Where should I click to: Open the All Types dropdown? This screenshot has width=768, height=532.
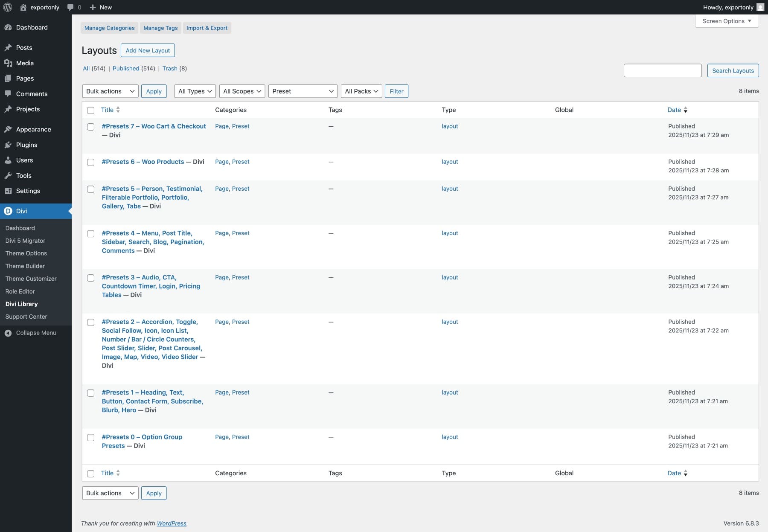point(195,91)
